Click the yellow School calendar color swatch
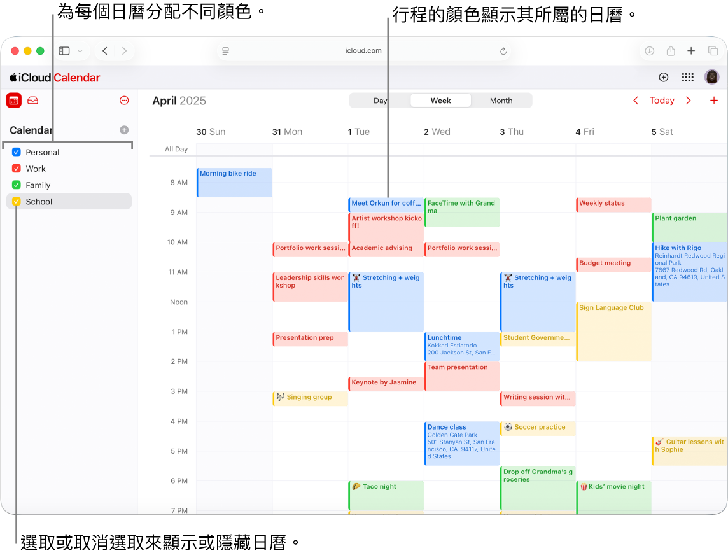Screen dimensions: 728x560 [x=17, y=201]
